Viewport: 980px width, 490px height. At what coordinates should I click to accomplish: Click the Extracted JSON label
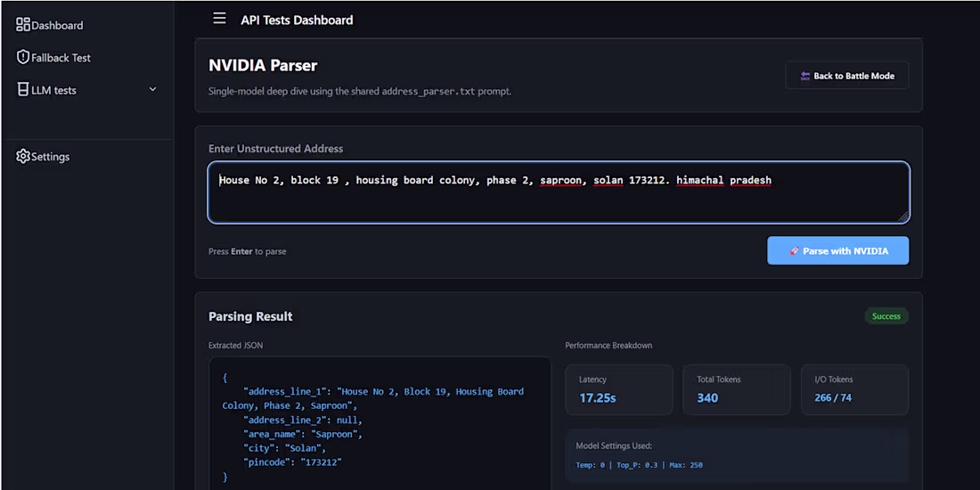click(x=235, y=345)
